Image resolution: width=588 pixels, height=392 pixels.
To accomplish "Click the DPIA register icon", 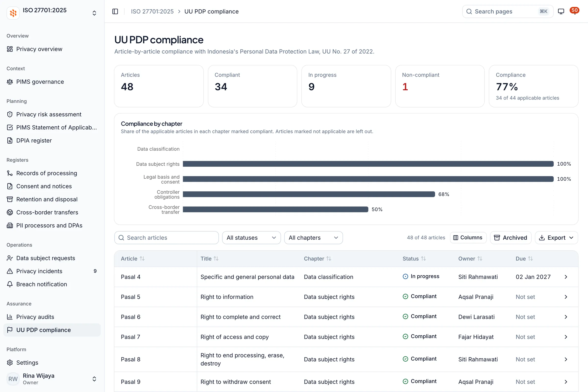I will click(10, 140).
